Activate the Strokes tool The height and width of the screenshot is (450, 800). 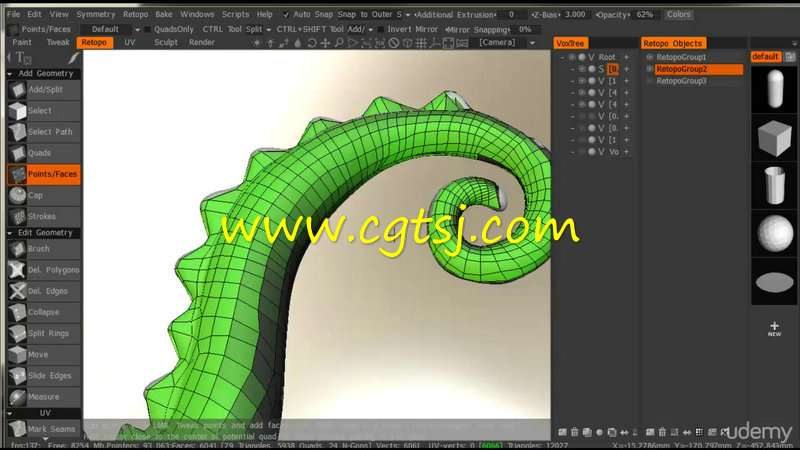coord(44,216)
